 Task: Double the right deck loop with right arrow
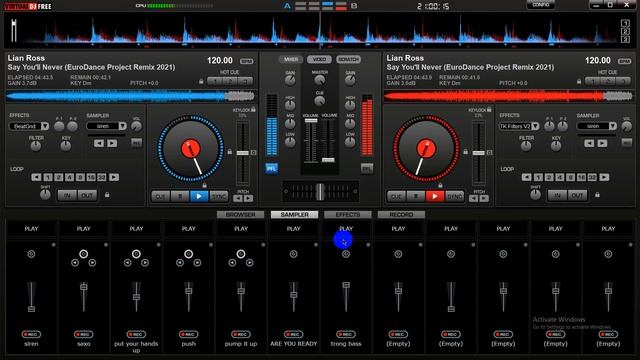coord(604,177)
